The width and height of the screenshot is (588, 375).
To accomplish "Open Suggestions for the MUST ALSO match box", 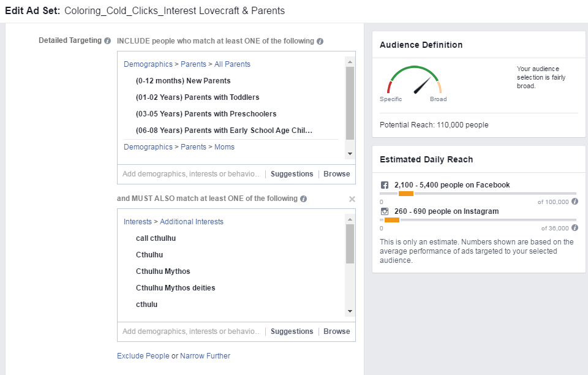I will [x=292, y=331].
